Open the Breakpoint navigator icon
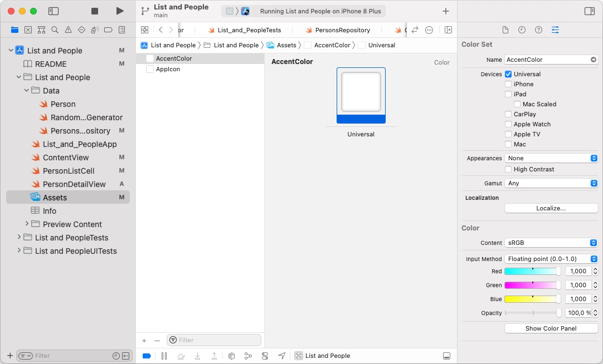 click(x=109, y=29)
